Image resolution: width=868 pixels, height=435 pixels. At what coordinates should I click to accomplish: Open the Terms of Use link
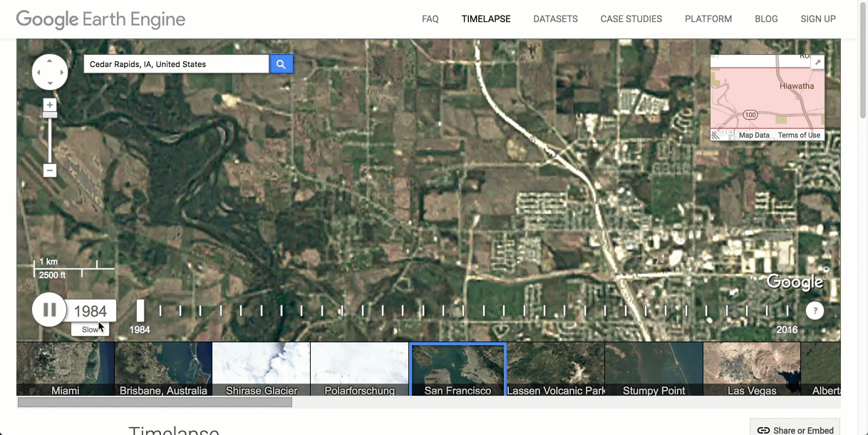(799, 135)
